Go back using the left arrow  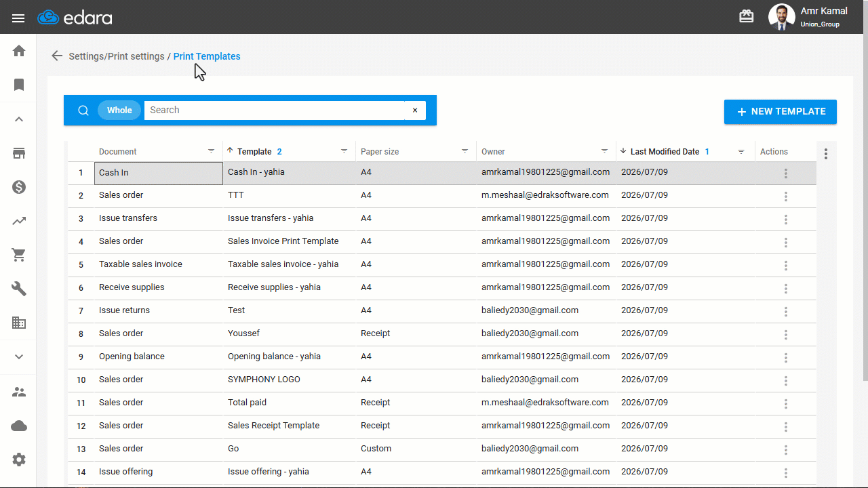57,56
